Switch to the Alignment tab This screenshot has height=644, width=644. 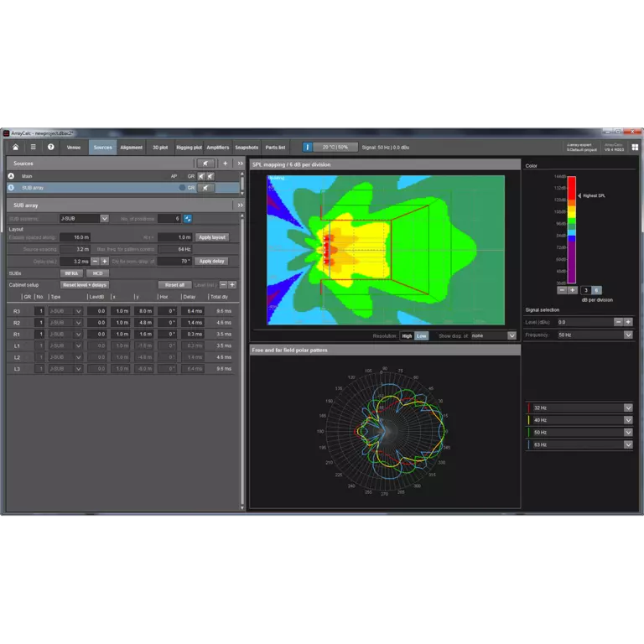(x=131, y=147)
